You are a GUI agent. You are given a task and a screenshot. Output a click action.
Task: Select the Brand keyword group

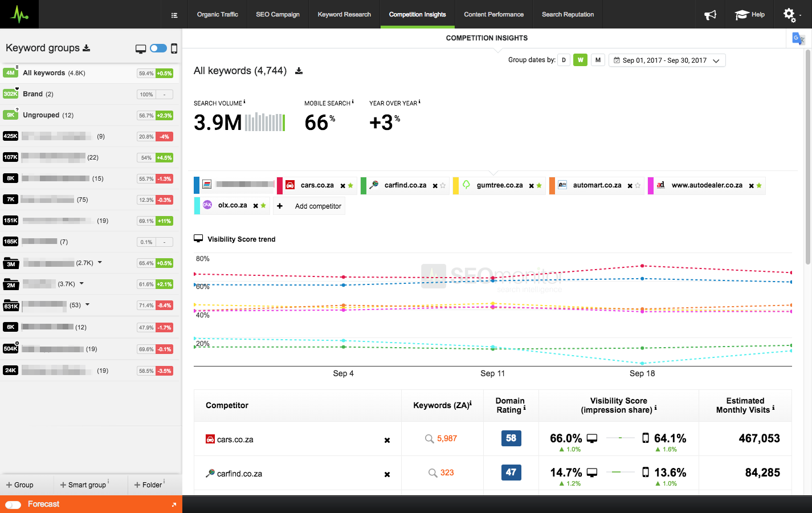point(32,94)
